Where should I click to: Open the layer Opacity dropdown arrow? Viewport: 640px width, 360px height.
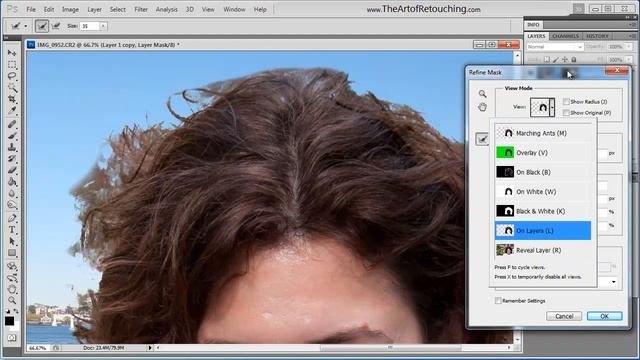tap(629, 47)
